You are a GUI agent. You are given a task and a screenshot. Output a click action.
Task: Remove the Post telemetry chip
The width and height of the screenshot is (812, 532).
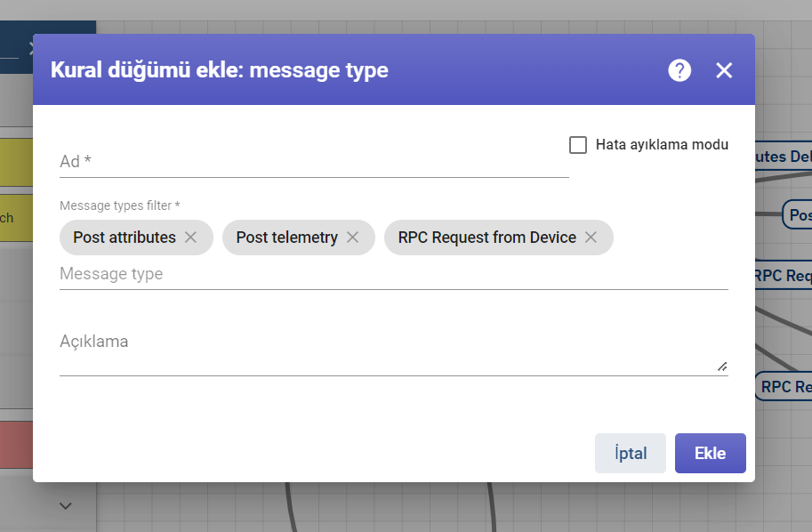[x=353, y=238]
